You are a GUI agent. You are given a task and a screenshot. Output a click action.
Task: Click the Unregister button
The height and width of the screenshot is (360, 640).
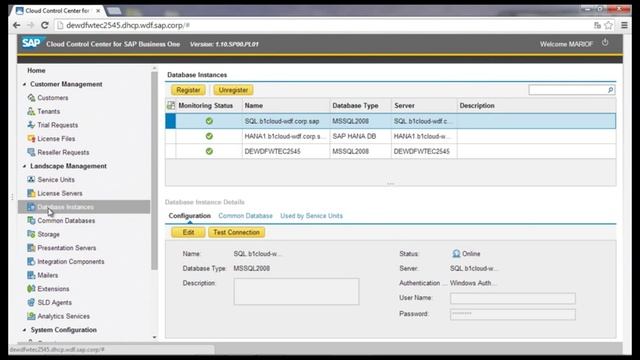[233, 90]
